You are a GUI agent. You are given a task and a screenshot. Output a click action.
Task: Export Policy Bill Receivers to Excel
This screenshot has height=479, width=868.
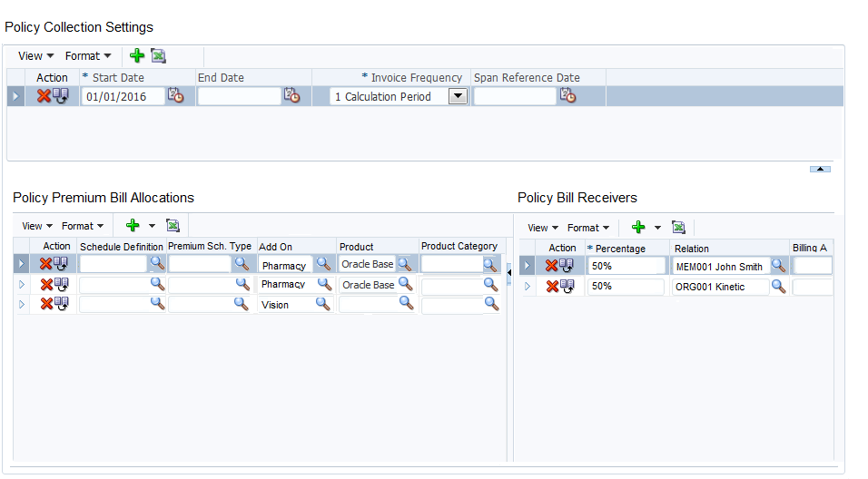678,227
